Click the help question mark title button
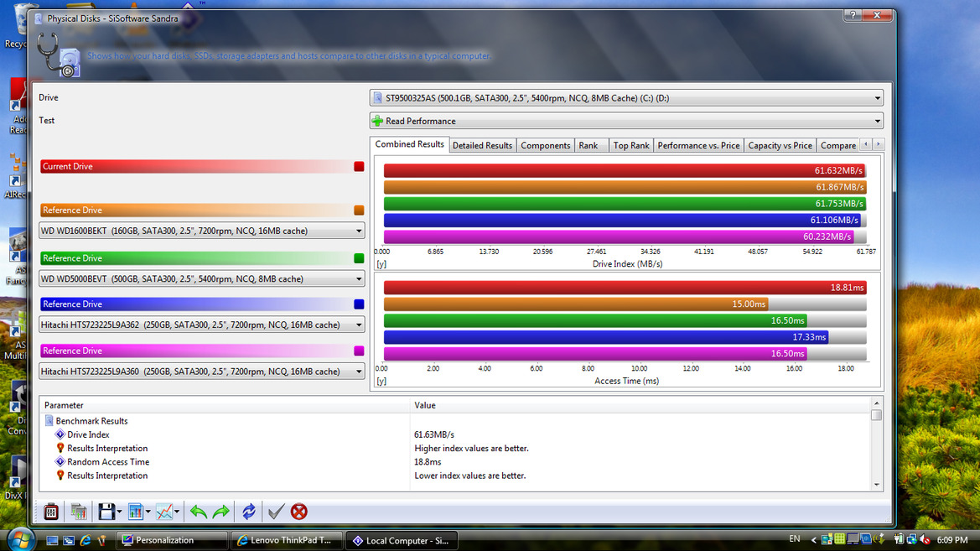 853,15
